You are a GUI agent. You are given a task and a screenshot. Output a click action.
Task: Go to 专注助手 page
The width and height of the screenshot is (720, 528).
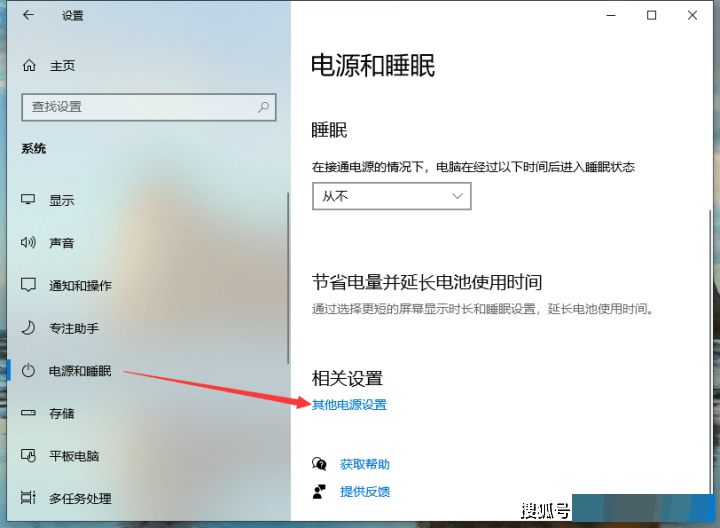74,328
